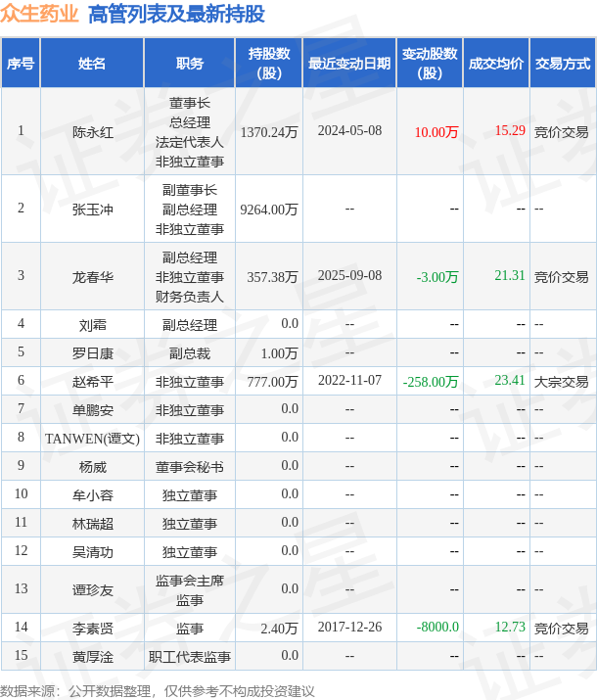Select the name TANWEN(谭文) in row 8
Screen dimensions: 597x700
click(92, 439)
